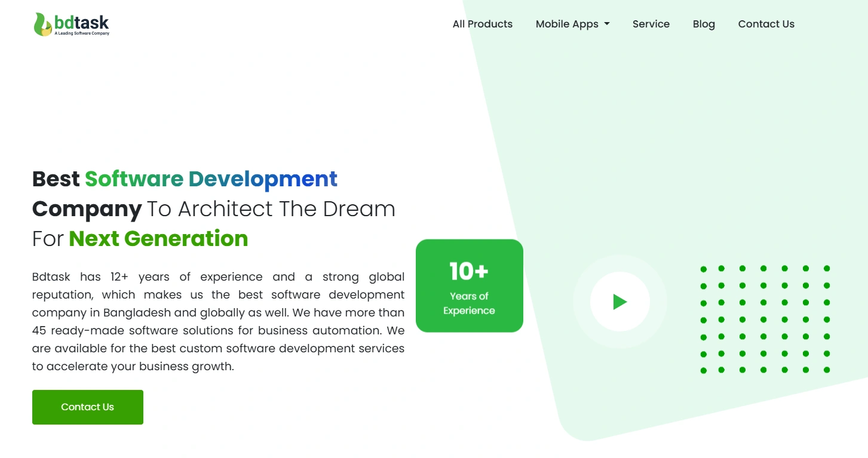
Task: Open the Blog link in navbar
Action: (x=704, y=24)
